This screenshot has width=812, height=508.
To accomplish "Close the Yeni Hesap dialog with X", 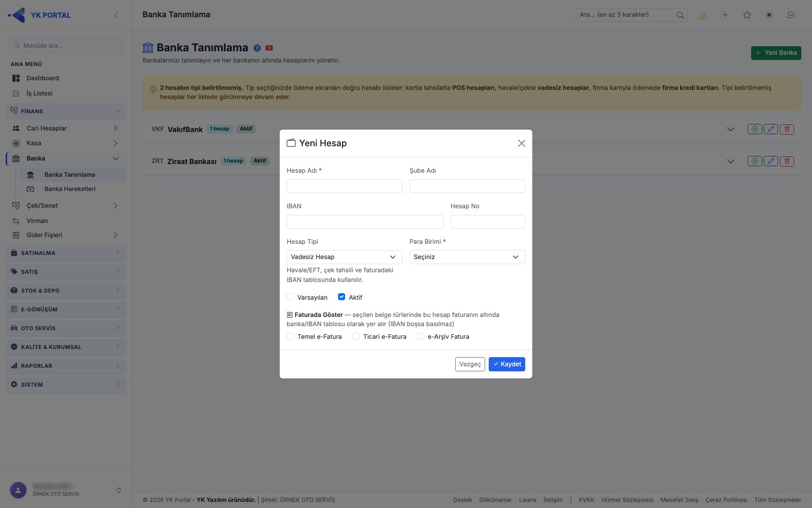I will (x=521, y=143).
